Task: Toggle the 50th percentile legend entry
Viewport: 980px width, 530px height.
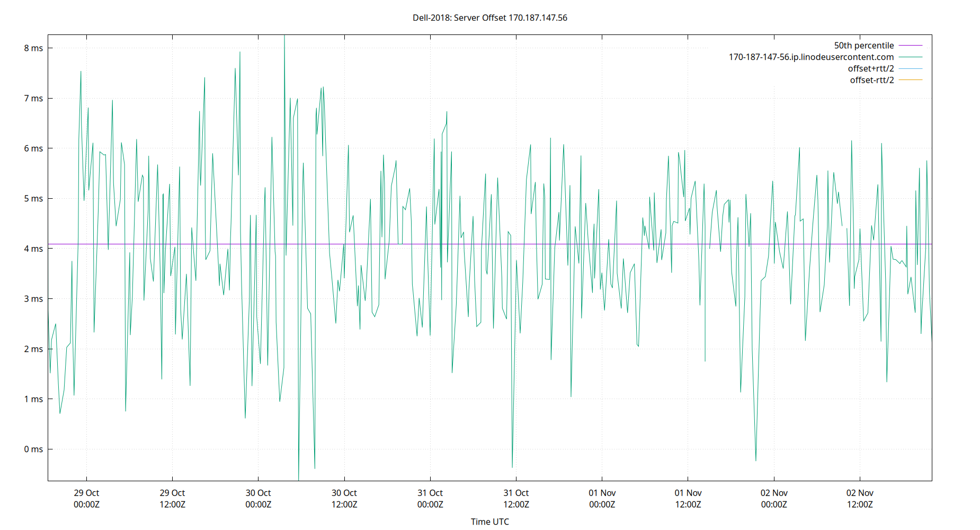Action: 863,45
